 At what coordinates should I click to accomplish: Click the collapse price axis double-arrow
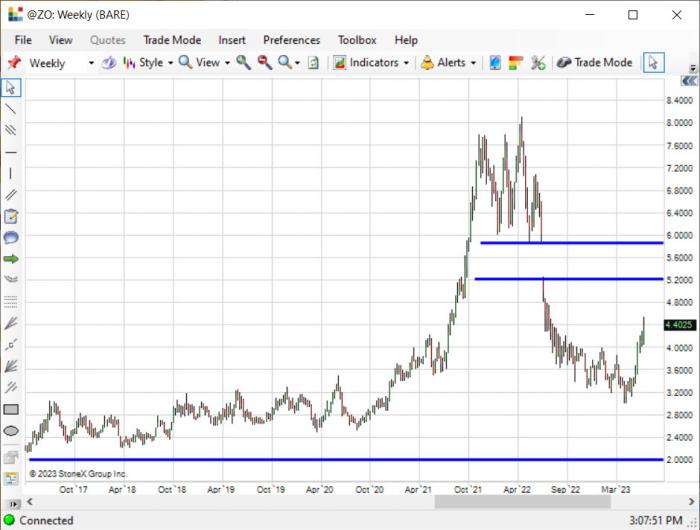point(689,81)
